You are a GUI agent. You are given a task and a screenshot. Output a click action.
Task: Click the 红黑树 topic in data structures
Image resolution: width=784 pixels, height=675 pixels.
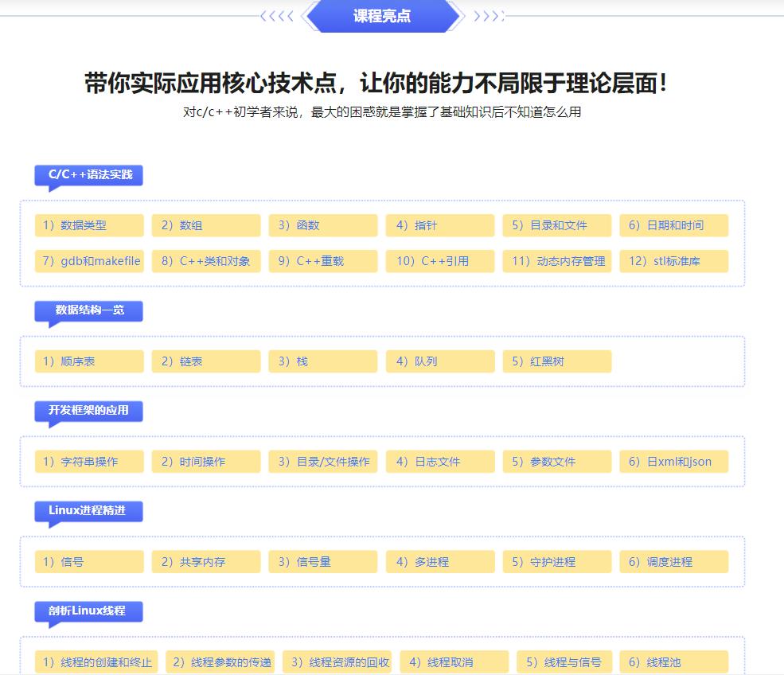coord(556,361)
